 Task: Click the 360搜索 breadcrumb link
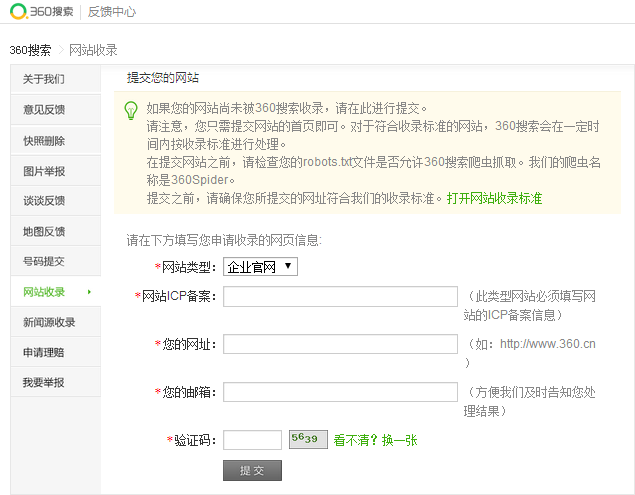coord(30,50)
